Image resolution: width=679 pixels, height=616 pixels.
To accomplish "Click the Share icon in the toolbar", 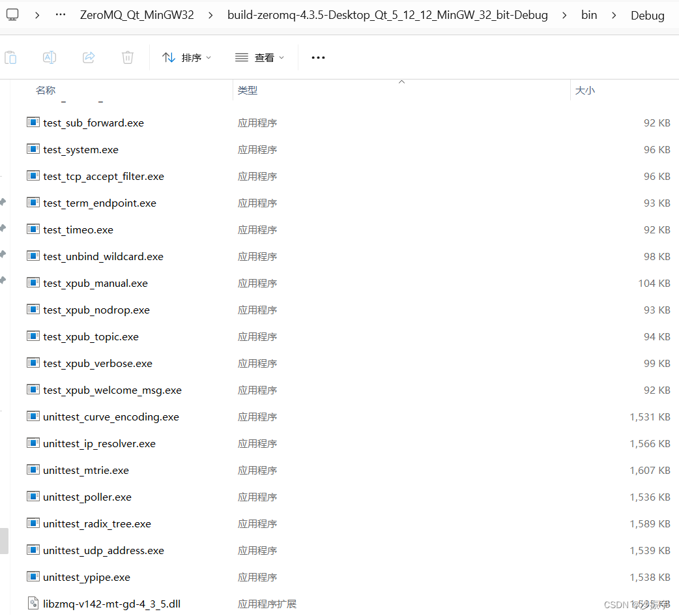I will pos(89,57).
